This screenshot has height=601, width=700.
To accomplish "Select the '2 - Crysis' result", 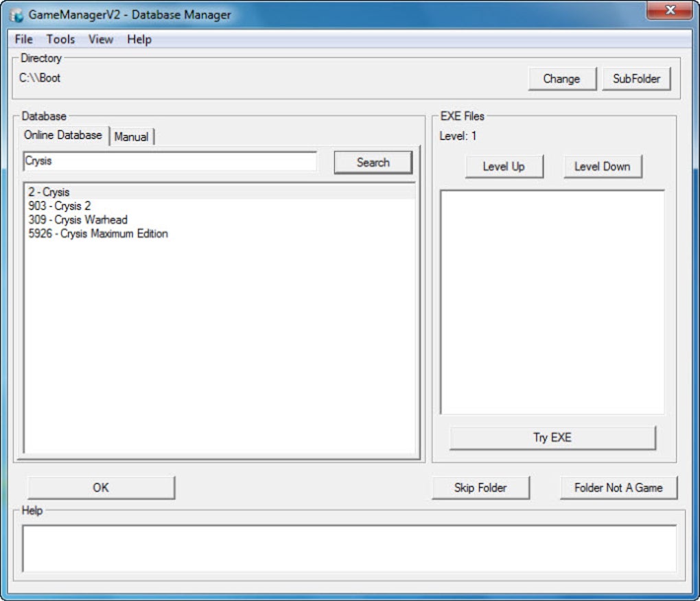I will [220, 192].
